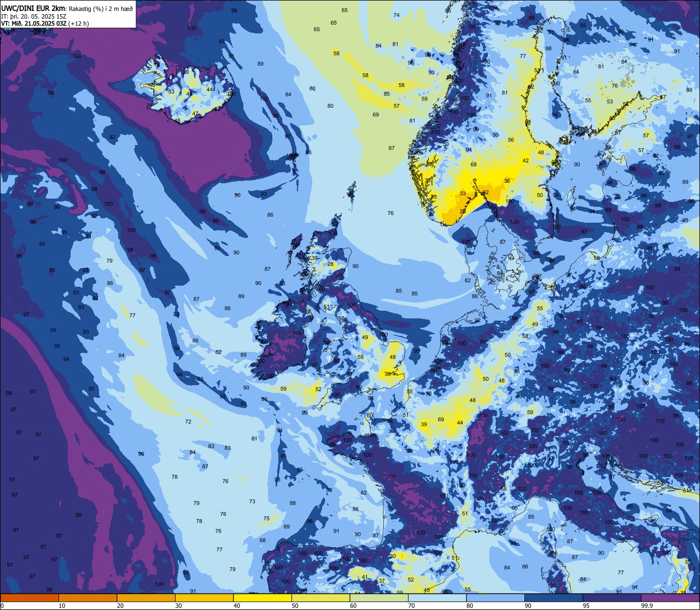Viewport: 700px width, 610px height.
Task: Click the 50–60 pale yellow legend swatch
Action: point(320,598)
